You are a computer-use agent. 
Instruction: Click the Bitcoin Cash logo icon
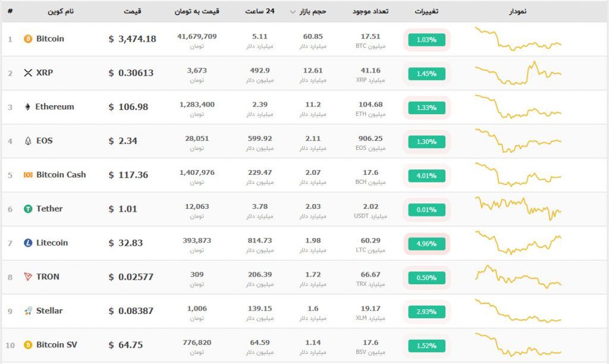click(x=28, y=175)
